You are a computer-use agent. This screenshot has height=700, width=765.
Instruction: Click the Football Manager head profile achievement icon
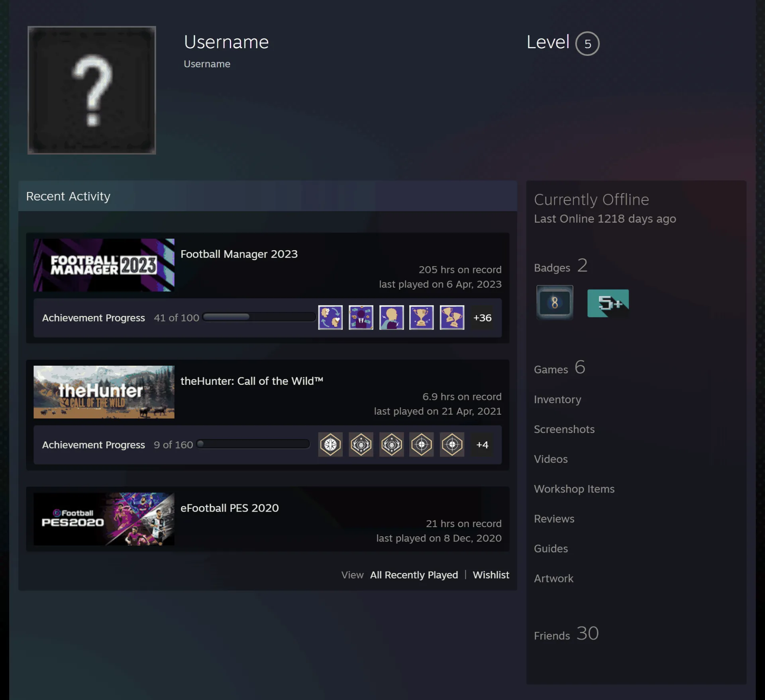click(391, 318)
